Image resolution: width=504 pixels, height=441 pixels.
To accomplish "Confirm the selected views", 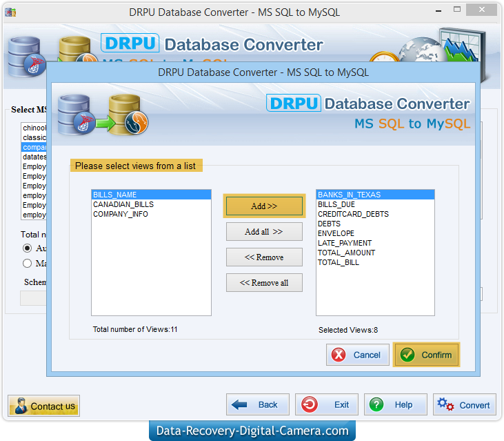I will point(427,355).
